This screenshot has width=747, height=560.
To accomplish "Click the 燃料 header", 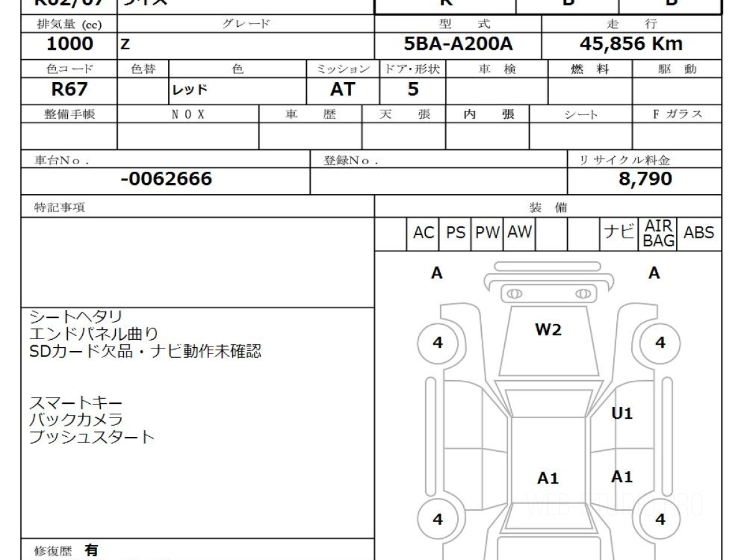I will pyautogui.click(x=590, y=70).
